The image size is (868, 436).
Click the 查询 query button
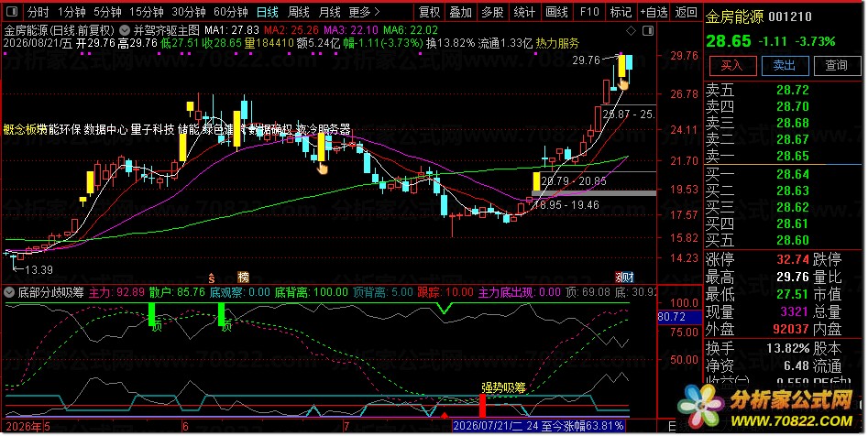[837, 65]
